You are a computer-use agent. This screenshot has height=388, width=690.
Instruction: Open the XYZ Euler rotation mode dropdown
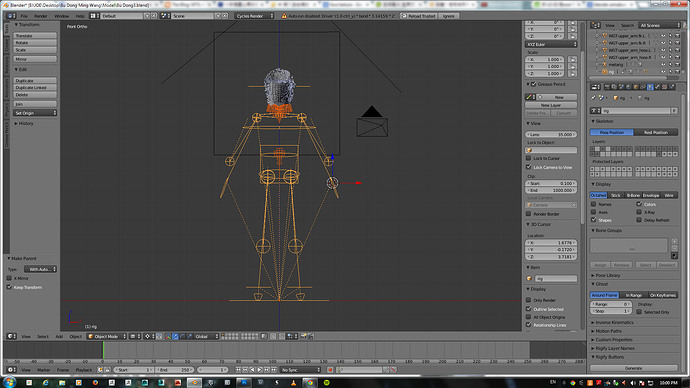(551, 44)
